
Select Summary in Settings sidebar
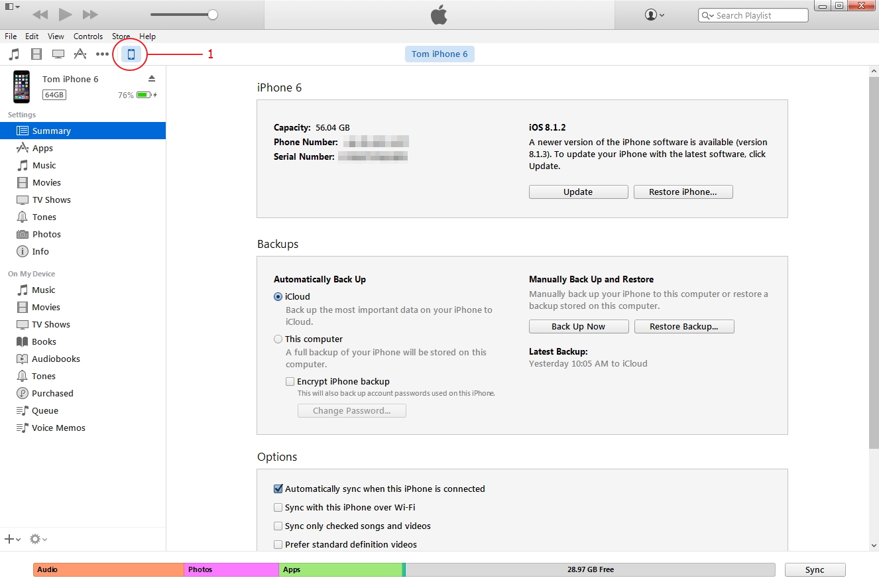tap(83, 131)
